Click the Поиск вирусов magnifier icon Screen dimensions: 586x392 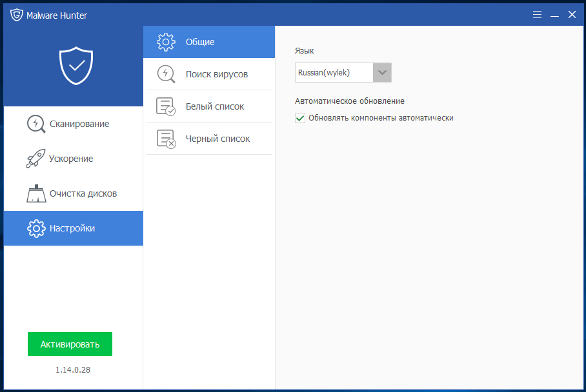tap(166, 74)
